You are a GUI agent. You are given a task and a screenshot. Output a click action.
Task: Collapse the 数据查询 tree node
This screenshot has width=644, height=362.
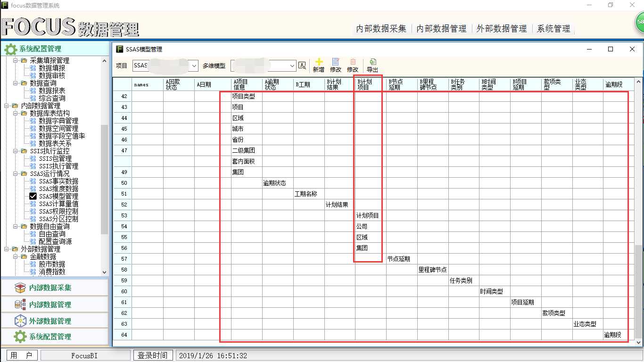[15, 83]
